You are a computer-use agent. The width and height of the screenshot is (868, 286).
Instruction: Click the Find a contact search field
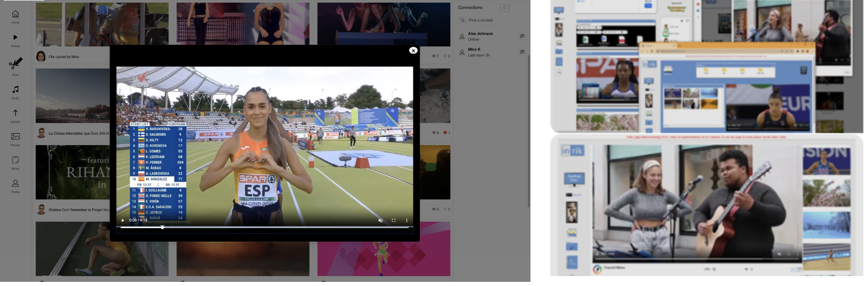point(493,20)
